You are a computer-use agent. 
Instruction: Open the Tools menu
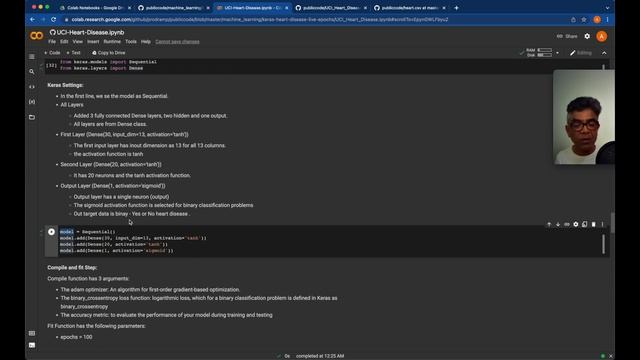tap(131, 42)
